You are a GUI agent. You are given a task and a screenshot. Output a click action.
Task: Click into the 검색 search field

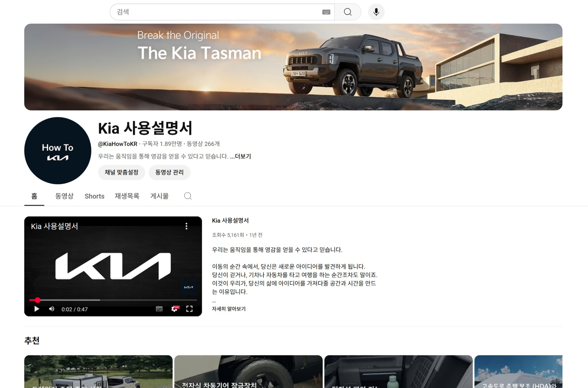pos(216,12)
